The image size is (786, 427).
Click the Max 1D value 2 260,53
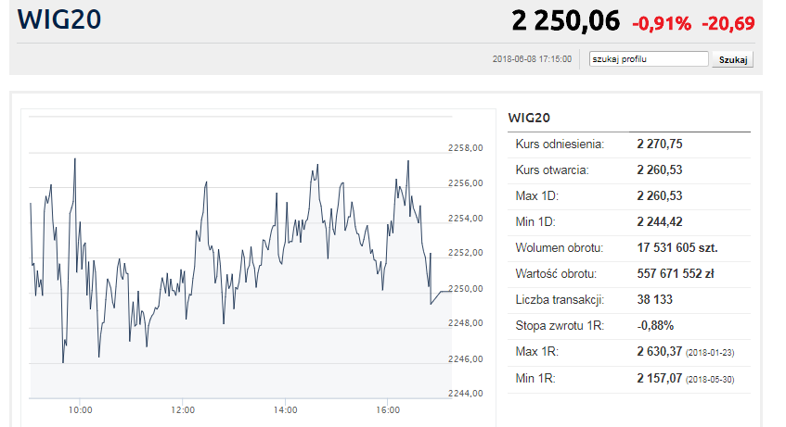pos(660,196)
